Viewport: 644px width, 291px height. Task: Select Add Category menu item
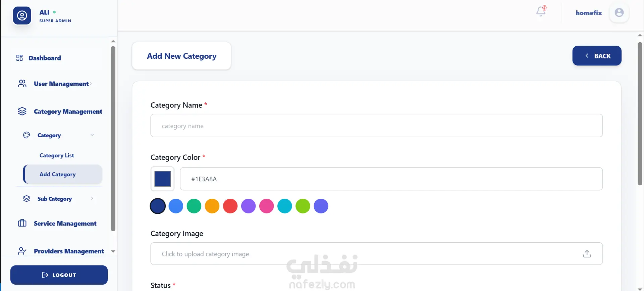pyautogui.click(x=58, y=174)
